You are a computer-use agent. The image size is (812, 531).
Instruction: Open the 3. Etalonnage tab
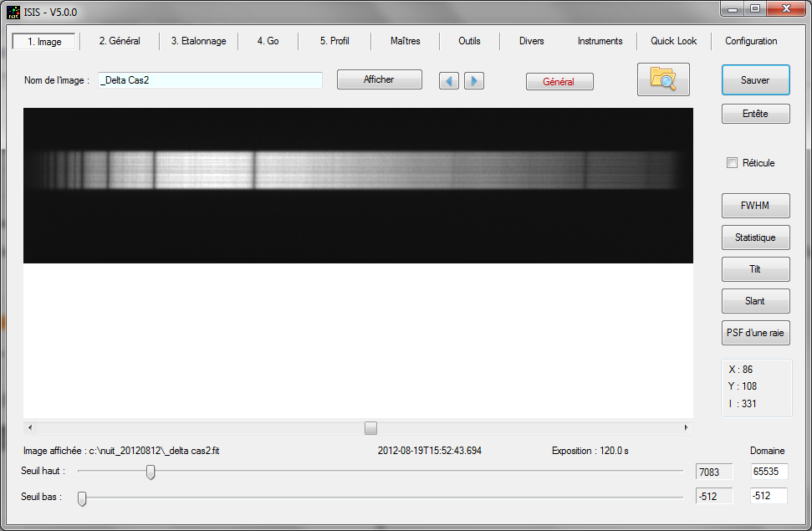tap(199, 41)
